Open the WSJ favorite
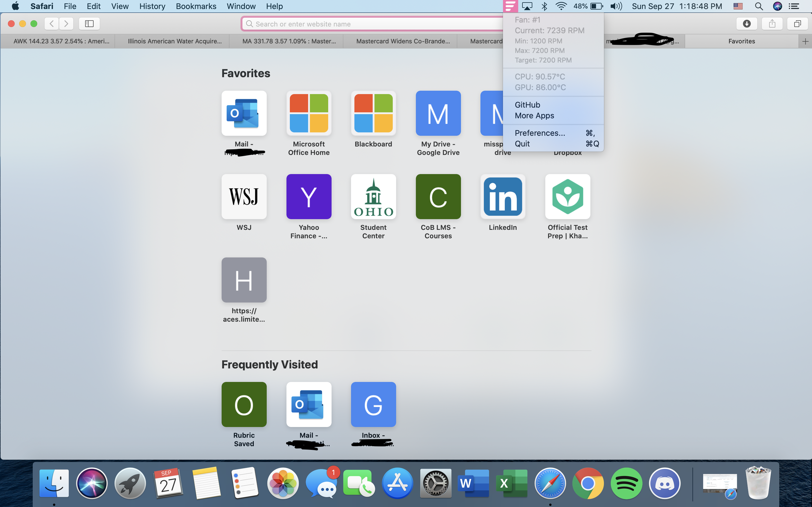Screen dimensions: 812x507 [244, 197]
